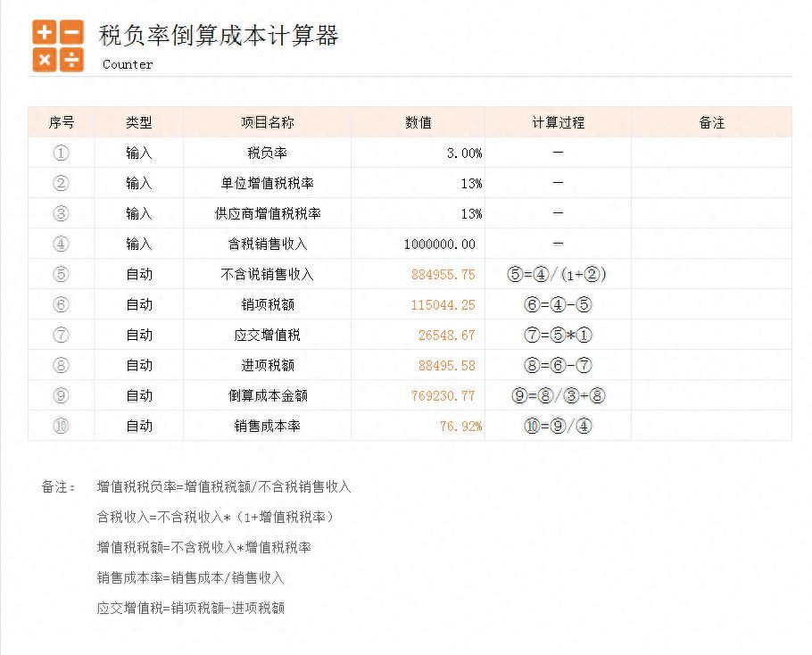Click the 数值 column header

click(x=418, y=123)
